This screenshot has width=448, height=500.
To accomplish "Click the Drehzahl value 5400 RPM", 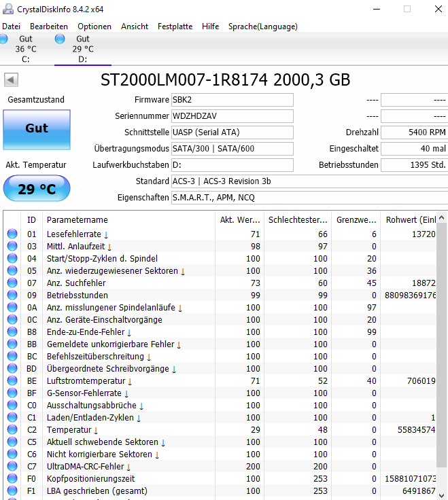I will (x=414, y=132).
